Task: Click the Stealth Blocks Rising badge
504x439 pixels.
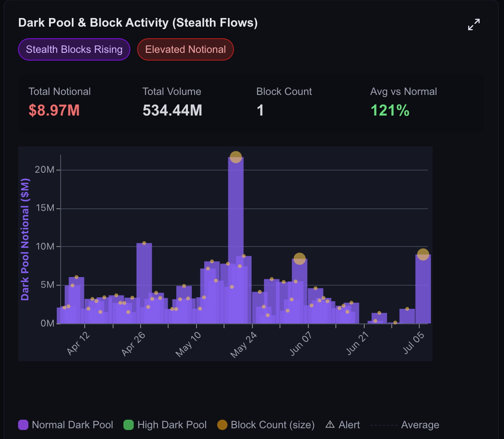Action: tap(74, 49)
